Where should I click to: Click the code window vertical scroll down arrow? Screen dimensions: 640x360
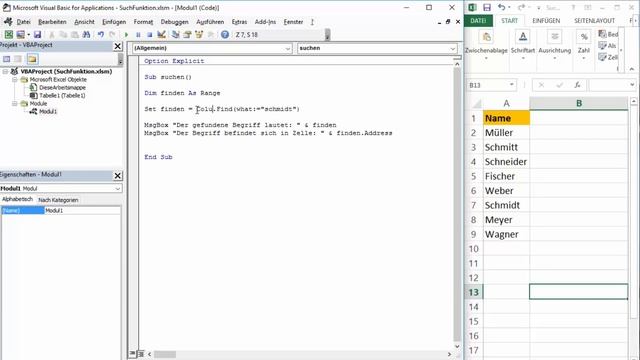click(457, 346)
